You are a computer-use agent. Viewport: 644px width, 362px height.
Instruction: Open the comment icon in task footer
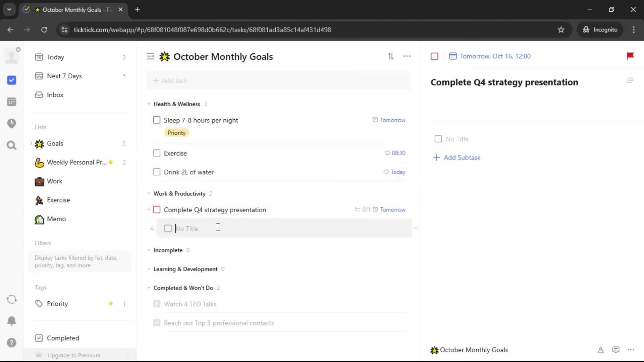click(x=615, y=350)
